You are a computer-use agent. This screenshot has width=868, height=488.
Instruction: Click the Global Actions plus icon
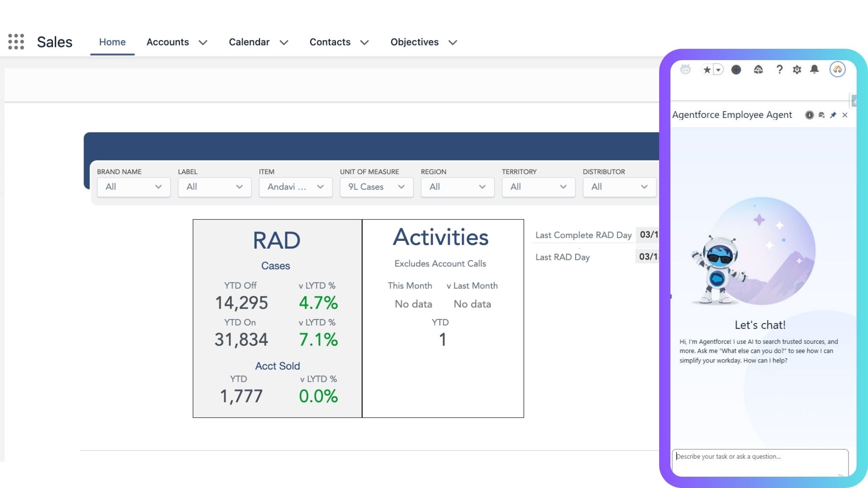click(x=736, y=70)
